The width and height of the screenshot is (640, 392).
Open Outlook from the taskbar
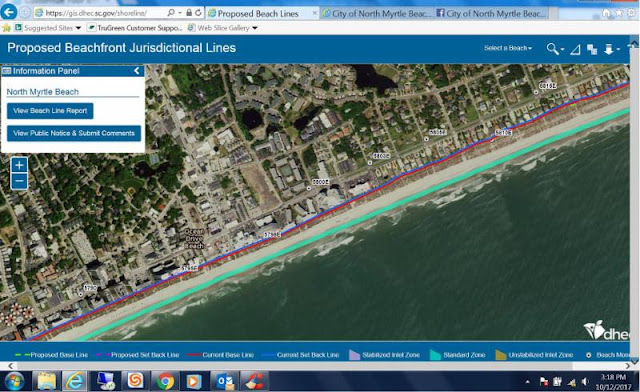click(225, 381)
